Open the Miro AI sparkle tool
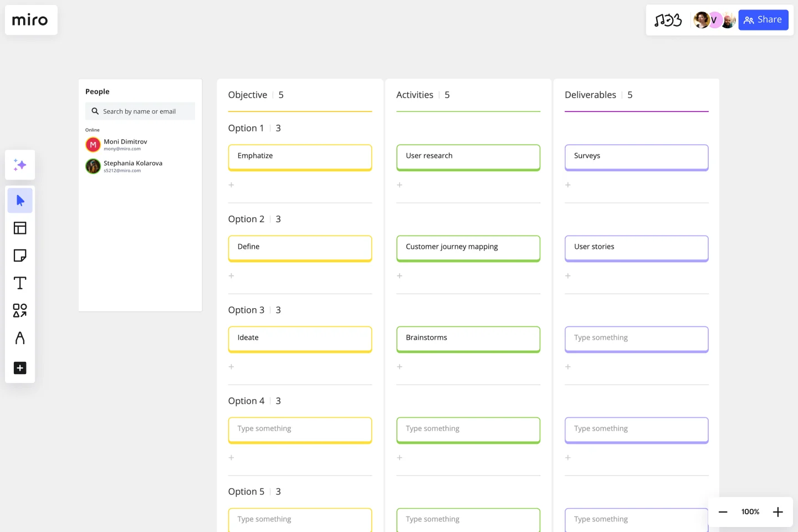This screenshot has height=532, width=798. (x=20, y=165)
